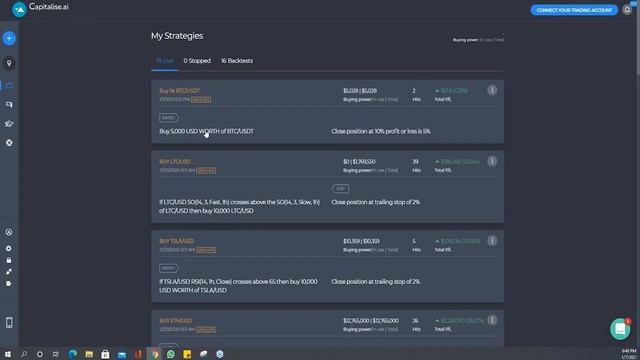This screenshot has height=360, width=640.
Task: Open Microsoft Store from taskbar
Action: 105,354
